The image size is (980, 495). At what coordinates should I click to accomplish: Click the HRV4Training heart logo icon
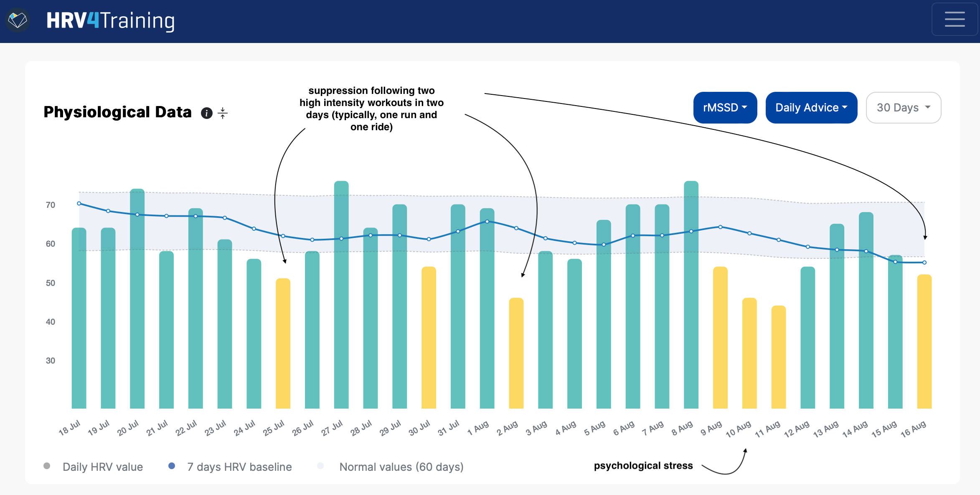point(18,20)
